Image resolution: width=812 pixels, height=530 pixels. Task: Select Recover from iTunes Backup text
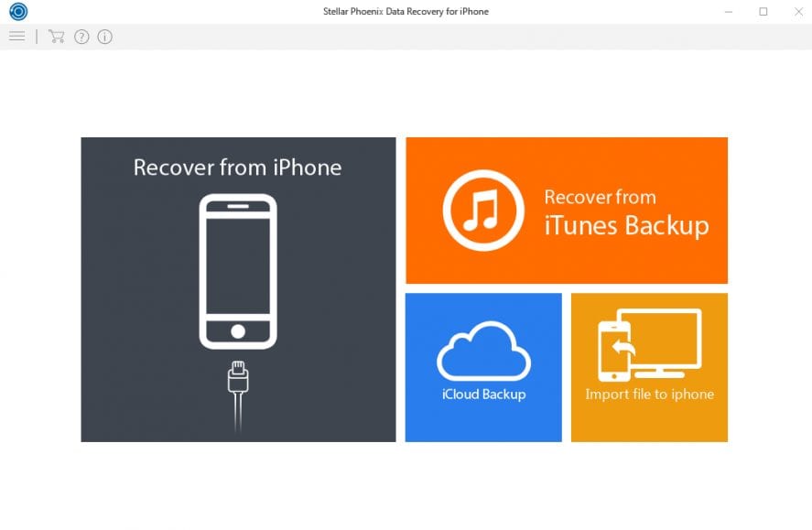pyautogui.click(x=626, y=212)
